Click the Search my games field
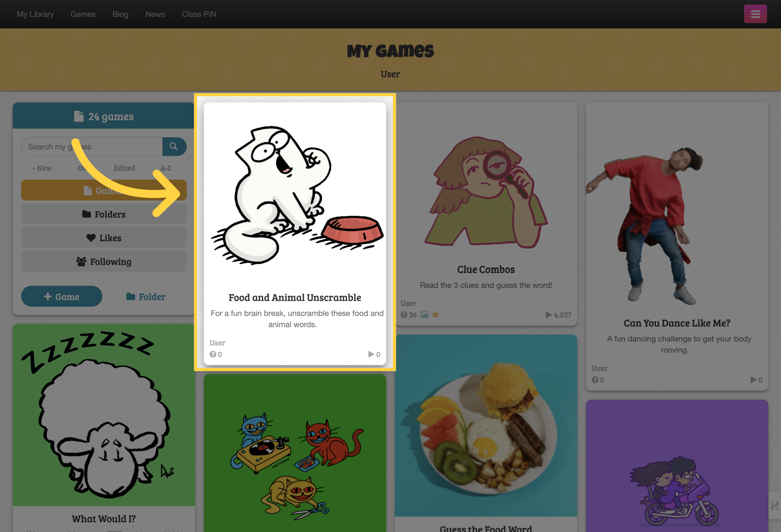The image size is (781, 532). coord(92,147)
